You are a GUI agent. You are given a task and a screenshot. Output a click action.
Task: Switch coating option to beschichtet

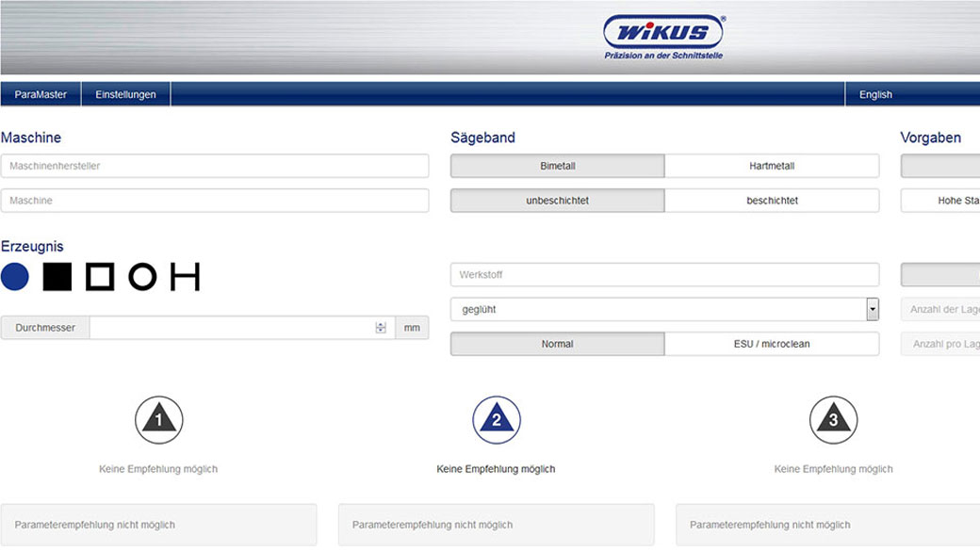(x=771, y=201)
